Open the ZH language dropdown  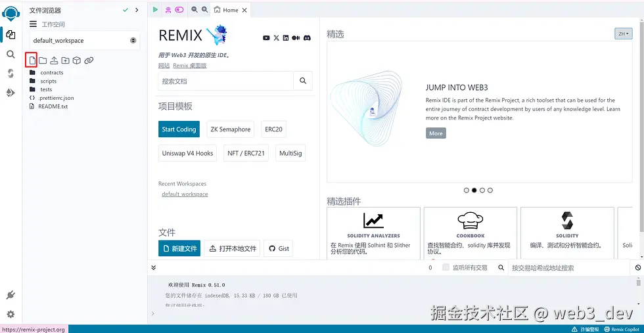(624, 33)
